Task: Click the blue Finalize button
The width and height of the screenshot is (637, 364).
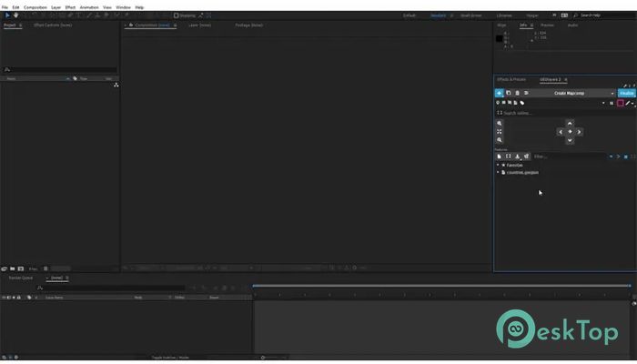Action: pyautogui.click(x=626, y=93)
